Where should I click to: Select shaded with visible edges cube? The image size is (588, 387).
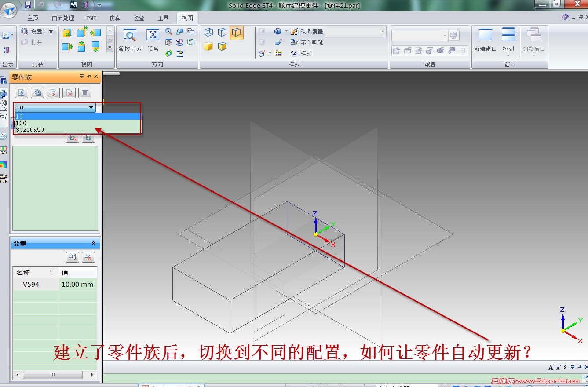point(223,46)
